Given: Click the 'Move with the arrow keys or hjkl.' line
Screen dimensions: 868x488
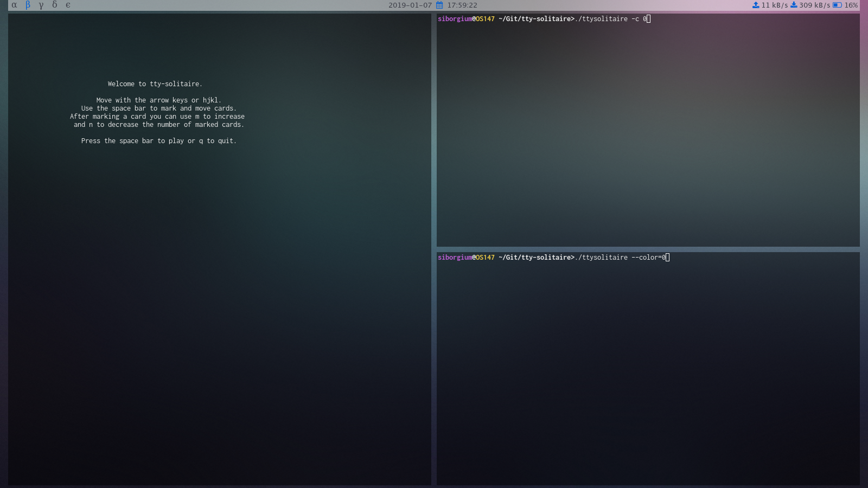Looking at the screenshot, I should 159,100.
